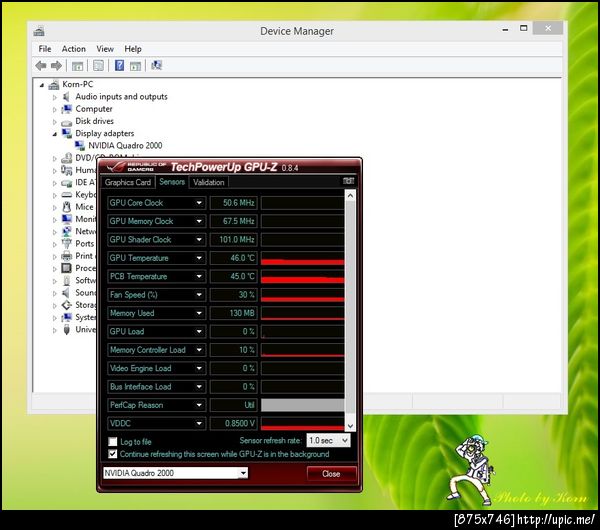Select the Computer tree item
This screenshot has width=600, height=530.
coord(94,109)
